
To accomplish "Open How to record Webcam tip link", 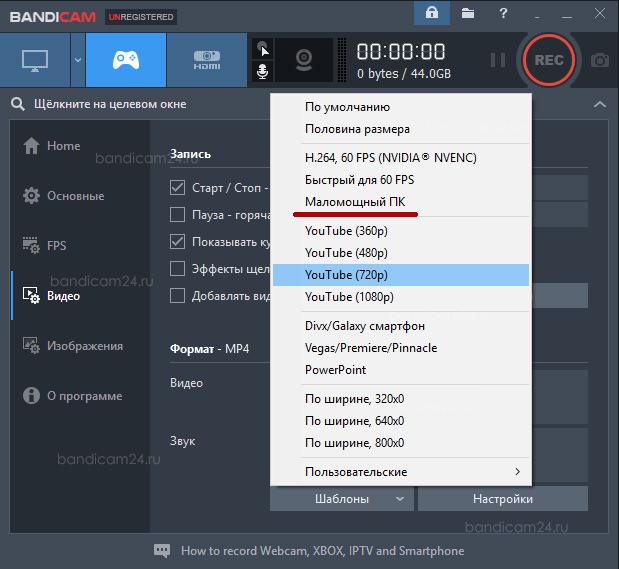I will click(323, 551).
